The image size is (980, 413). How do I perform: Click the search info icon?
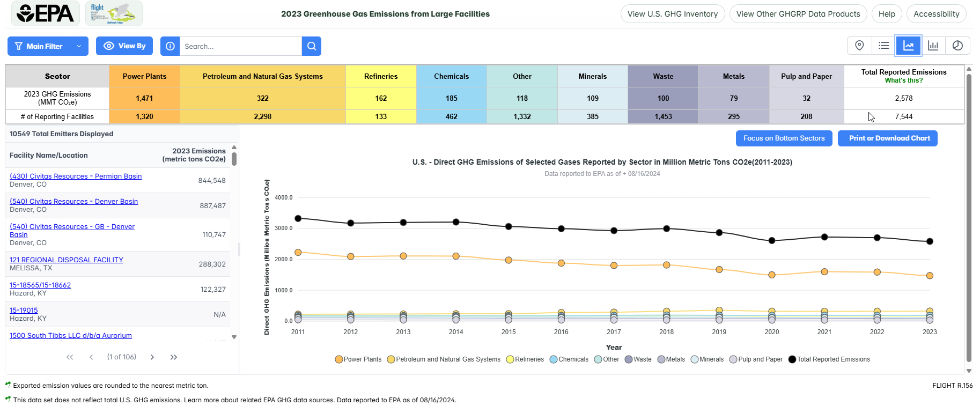pos(170,46)
